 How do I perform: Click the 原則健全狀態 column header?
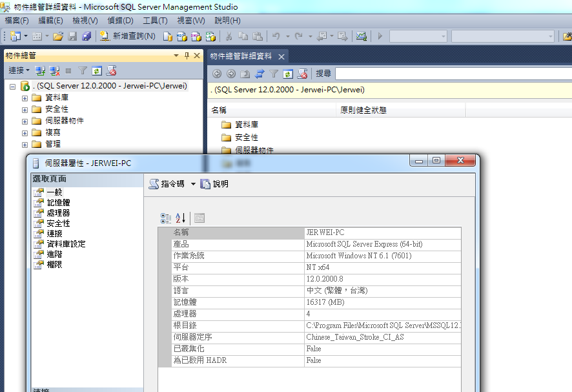400,110
